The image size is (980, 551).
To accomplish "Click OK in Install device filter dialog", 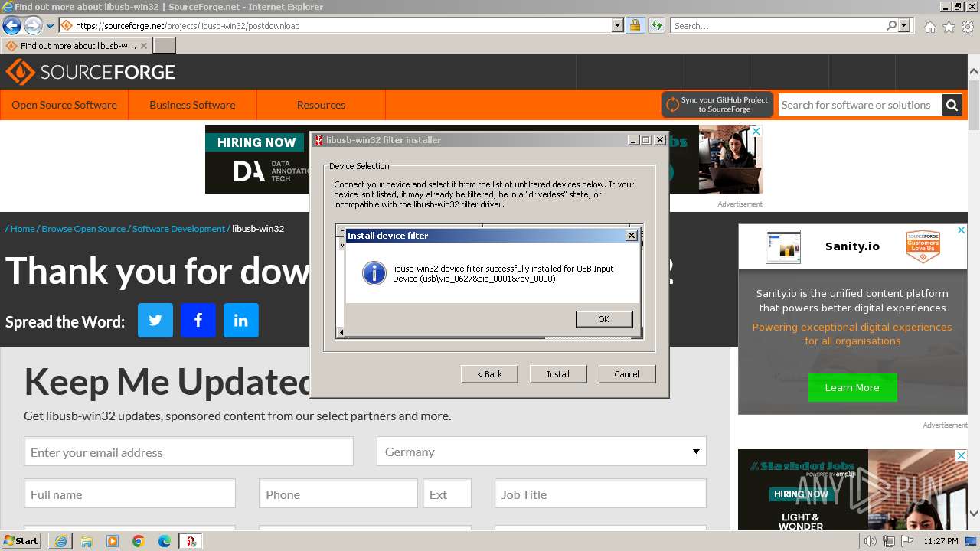I will (603, 319).
